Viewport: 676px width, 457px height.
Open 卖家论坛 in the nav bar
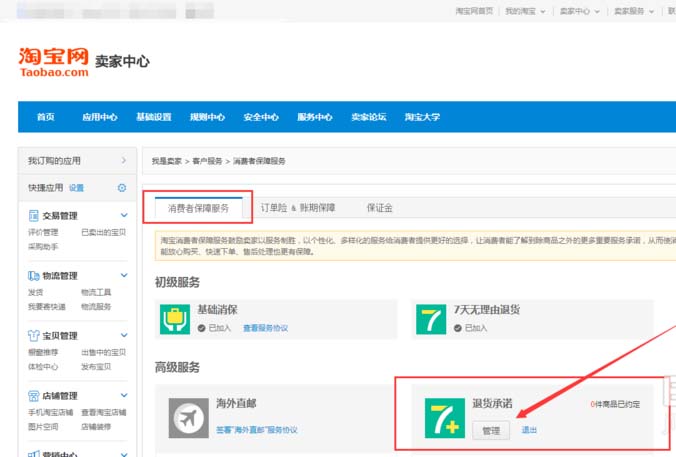pyautogui.click(x=369, y=117)
